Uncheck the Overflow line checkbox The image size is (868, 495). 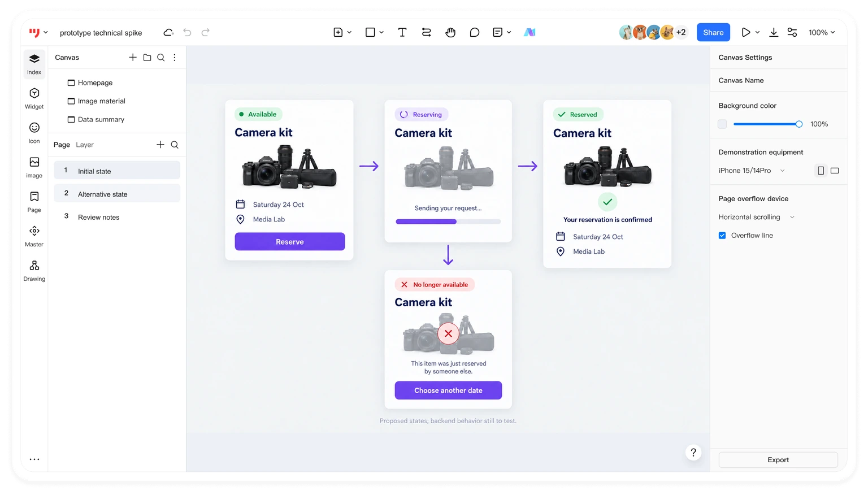722,235
